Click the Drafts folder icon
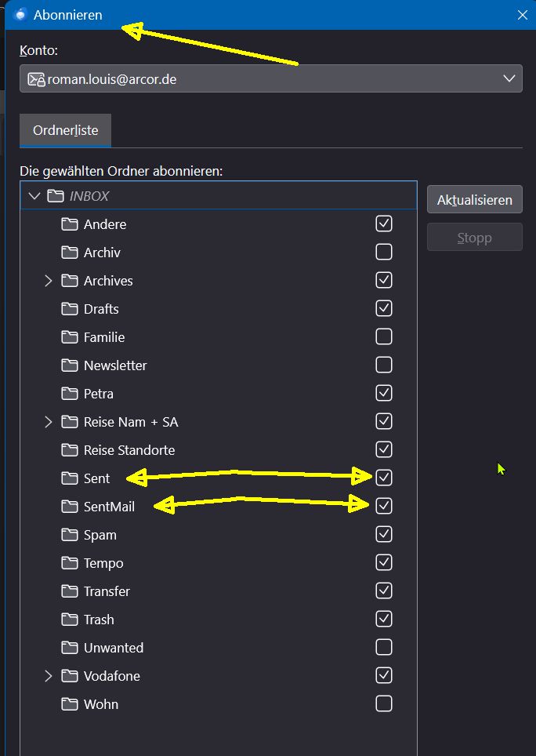536x756 pixels. coord(70,308)
